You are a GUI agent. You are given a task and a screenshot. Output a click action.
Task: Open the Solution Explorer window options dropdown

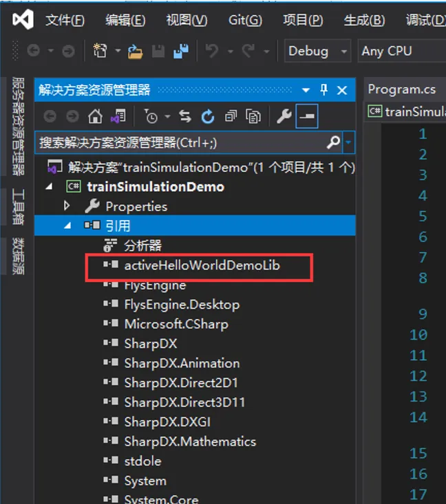306,90
